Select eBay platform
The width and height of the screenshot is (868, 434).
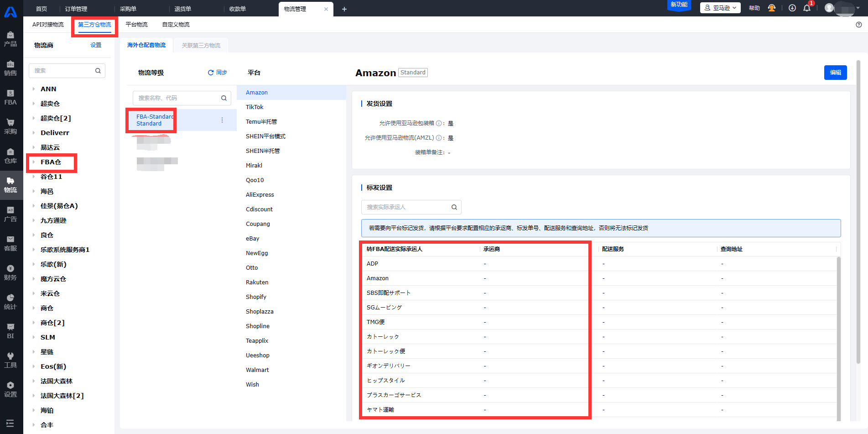291,239
